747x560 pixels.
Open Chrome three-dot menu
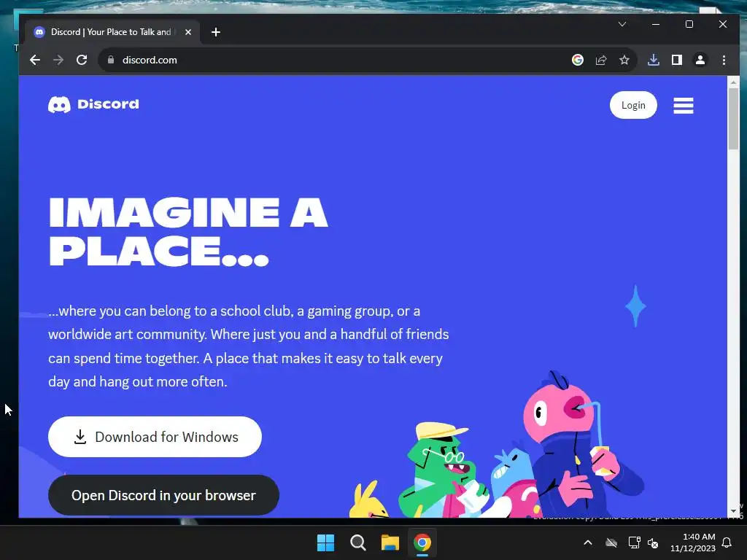pos(724,60)
